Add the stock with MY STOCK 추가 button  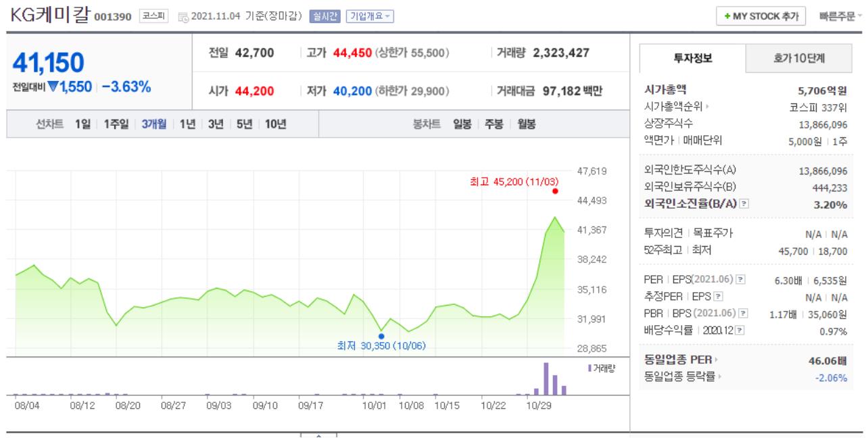click(x=761, y=16)
